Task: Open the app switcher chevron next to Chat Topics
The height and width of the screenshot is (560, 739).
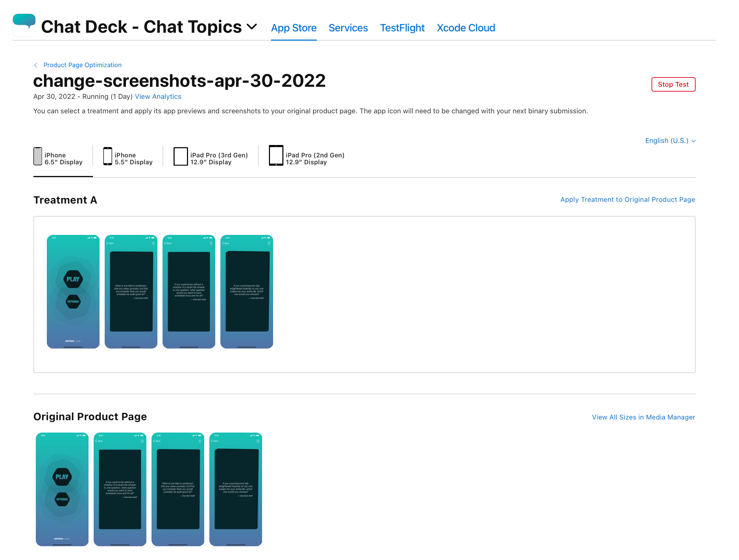Action: click(251, 26)
